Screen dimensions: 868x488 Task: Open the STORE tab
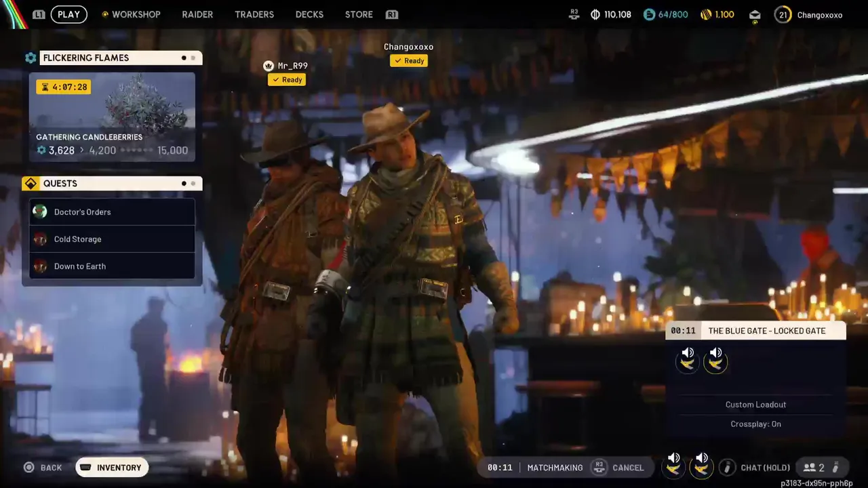point(359,14)
